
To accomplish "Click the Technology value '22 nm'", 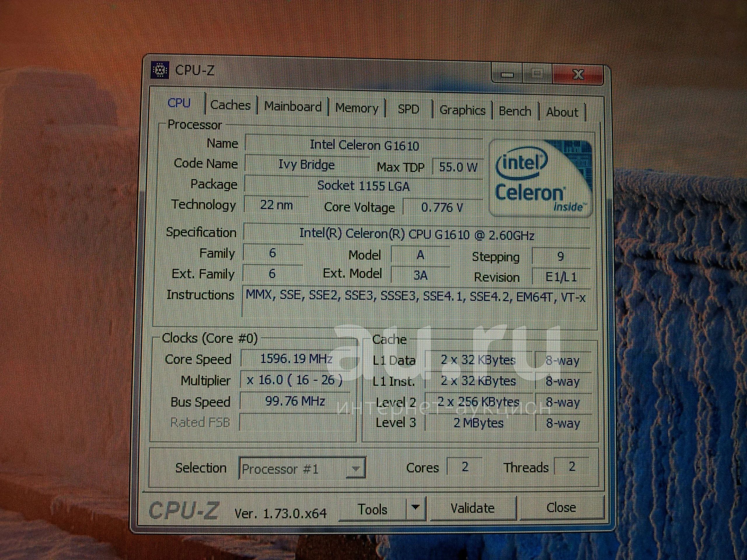I will point(276,205).
